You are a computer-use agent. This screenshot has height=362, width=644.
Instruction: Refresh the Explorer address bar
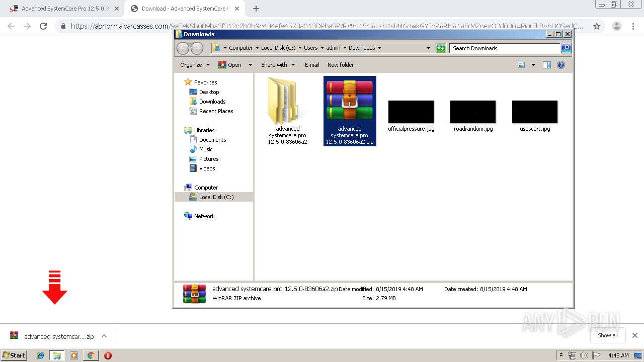point(441,48)
